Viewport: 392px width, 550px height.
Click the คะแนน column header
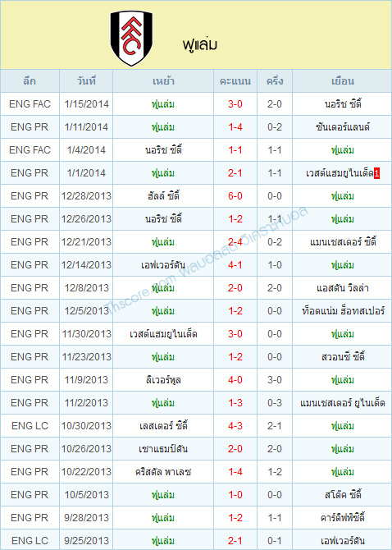click(235, 81)
